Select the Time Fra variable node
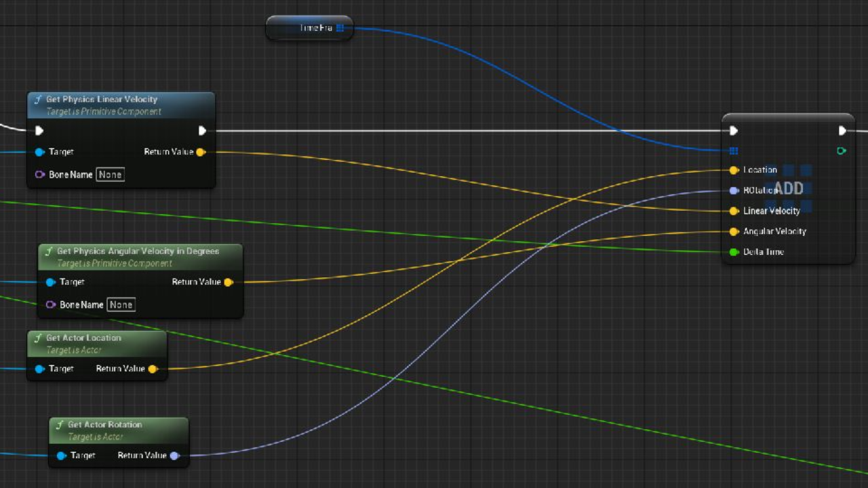The image size is (868, 488). pyautogui.click(x=309, y=28)
